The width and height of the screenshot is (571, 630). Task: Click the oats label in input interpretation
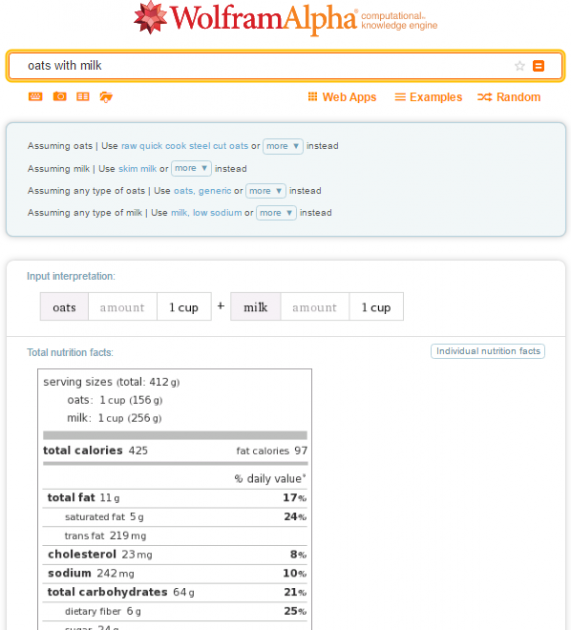(64, 307)
